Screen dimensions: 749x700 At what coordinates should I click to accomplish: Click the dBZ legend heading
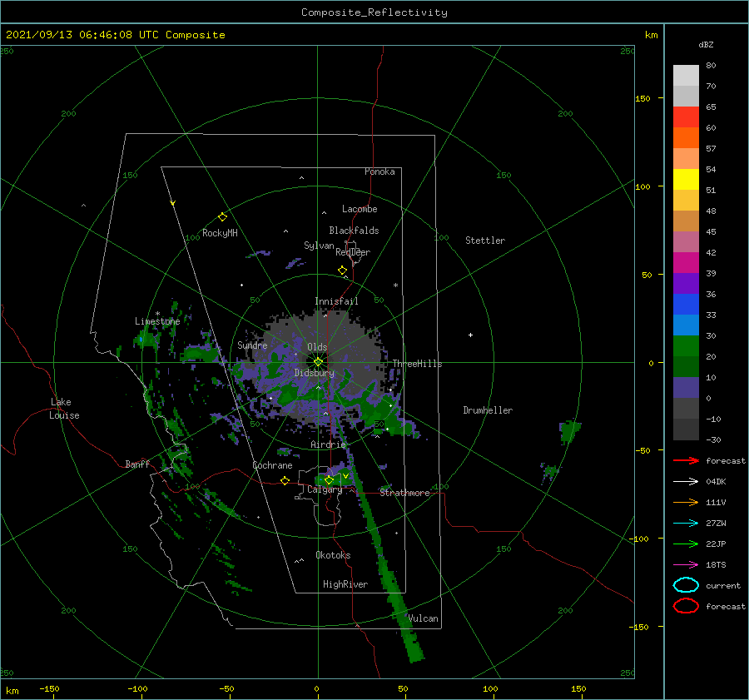706,44
